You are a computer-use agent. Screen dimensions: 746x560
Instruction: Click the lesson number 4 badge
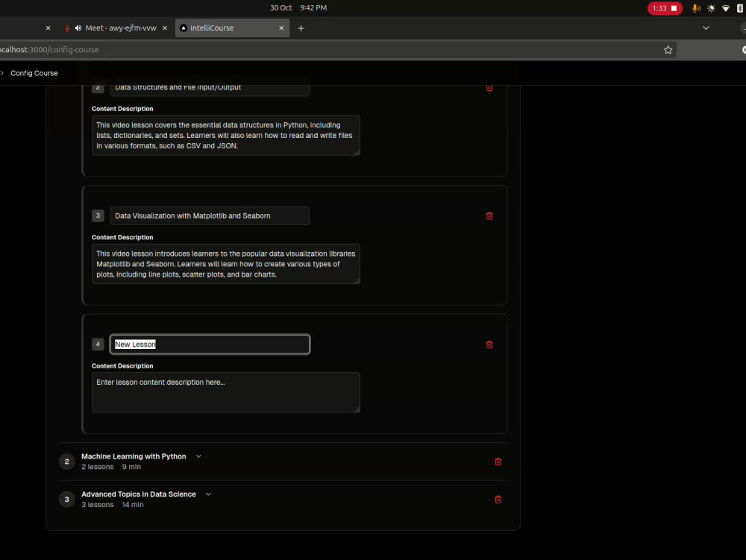pos(98,345)
